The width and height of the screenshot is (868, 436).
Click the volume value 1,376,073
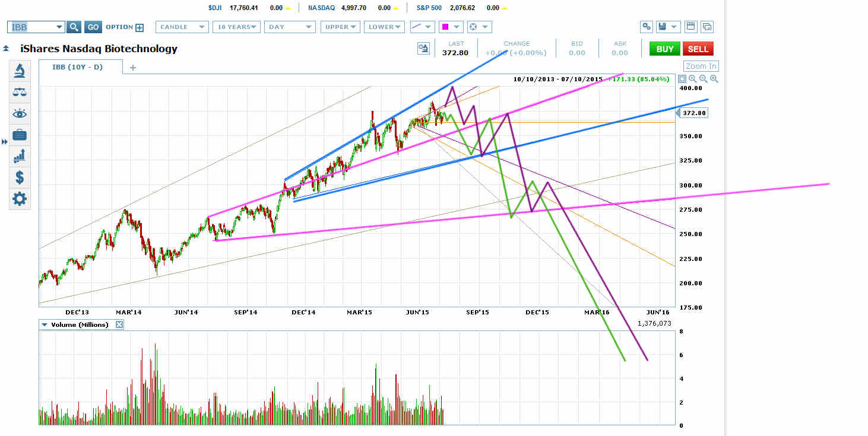click(x=655, y=323)
